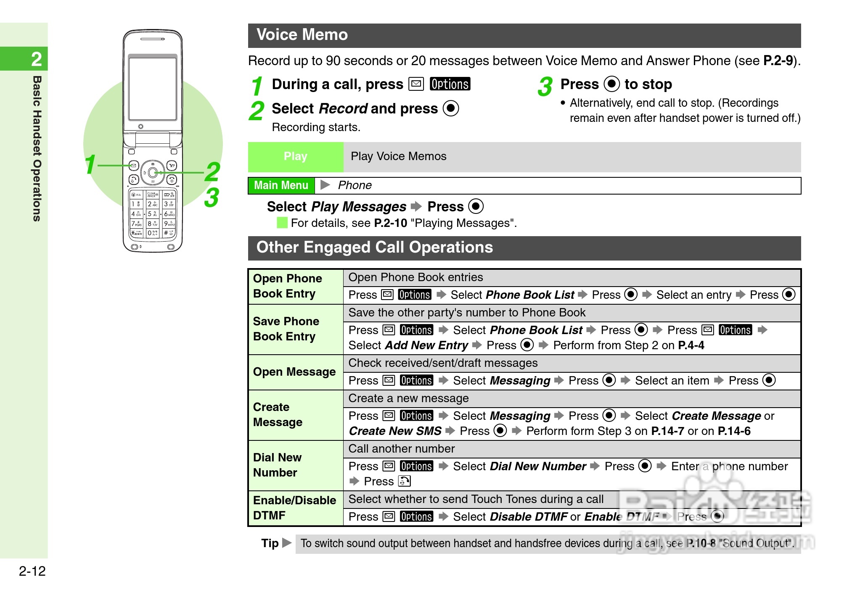The width and height of the screenshot is (868, 590).
Task: Click the arrow after 'Select Phone Book List' in Open Phone Book Entry
Action: click(582, 295)
